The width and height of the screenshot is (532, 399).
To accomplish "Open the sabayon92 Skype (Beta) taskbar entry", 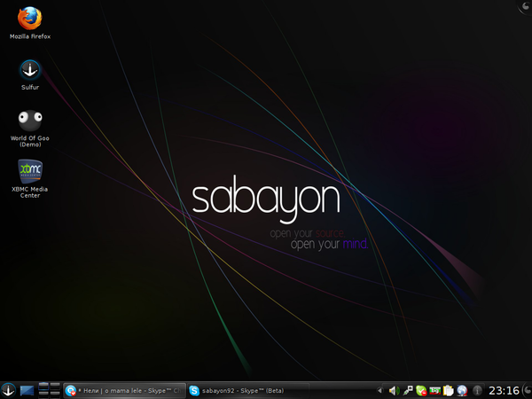I will (248, 391).
